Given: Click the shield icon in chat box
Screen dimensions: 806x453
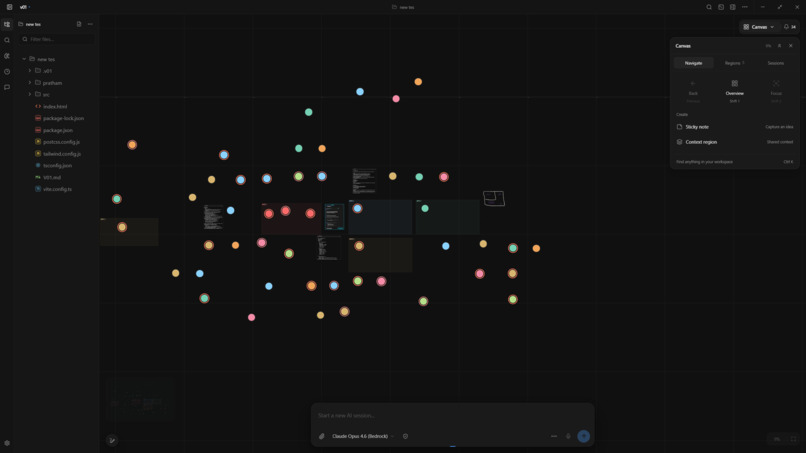Looking at the screenshot, I should tap(405, 436).
